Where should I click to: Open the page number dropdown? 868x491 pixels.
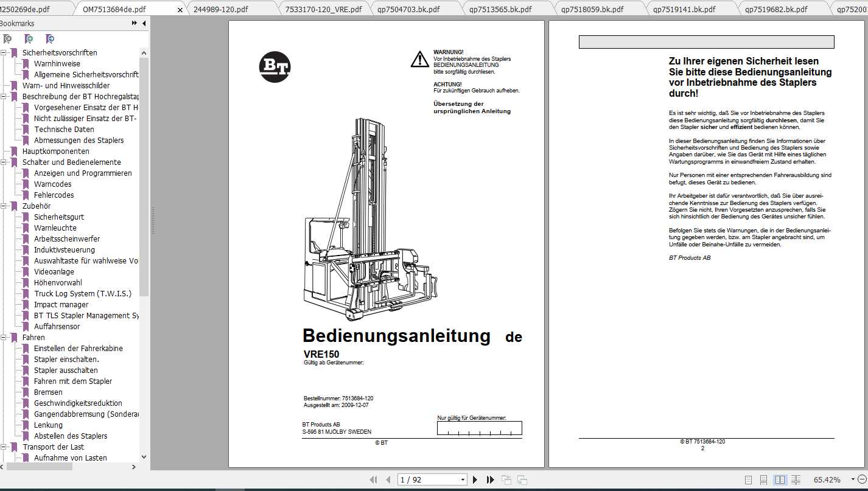click(x=463, y=480)
